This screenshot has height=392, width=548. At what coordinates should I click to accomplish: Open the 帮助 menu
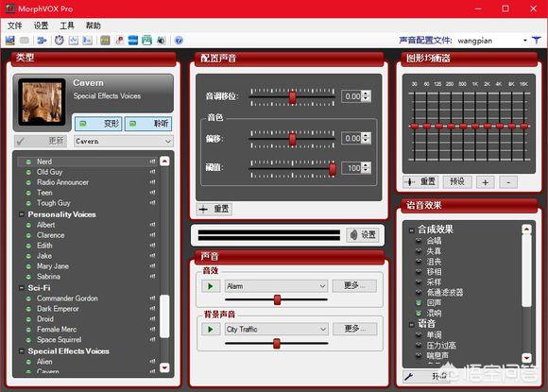pyautogui.click(x=94, y=26)
